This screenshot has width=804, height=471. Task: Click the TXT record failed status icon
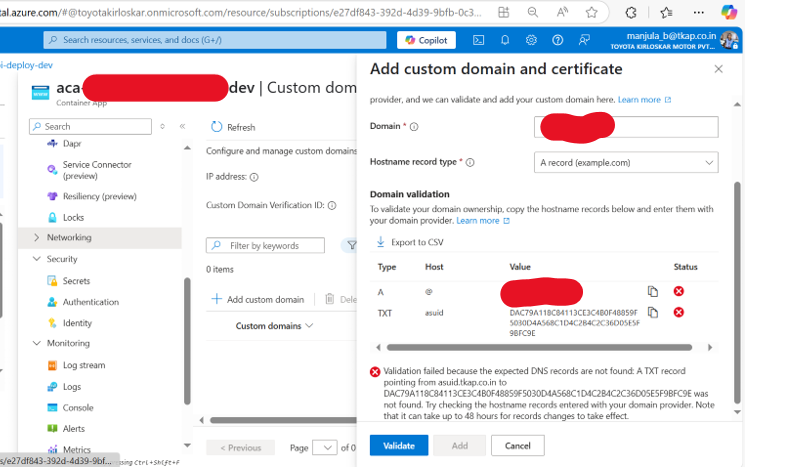(x=678, y=312)
